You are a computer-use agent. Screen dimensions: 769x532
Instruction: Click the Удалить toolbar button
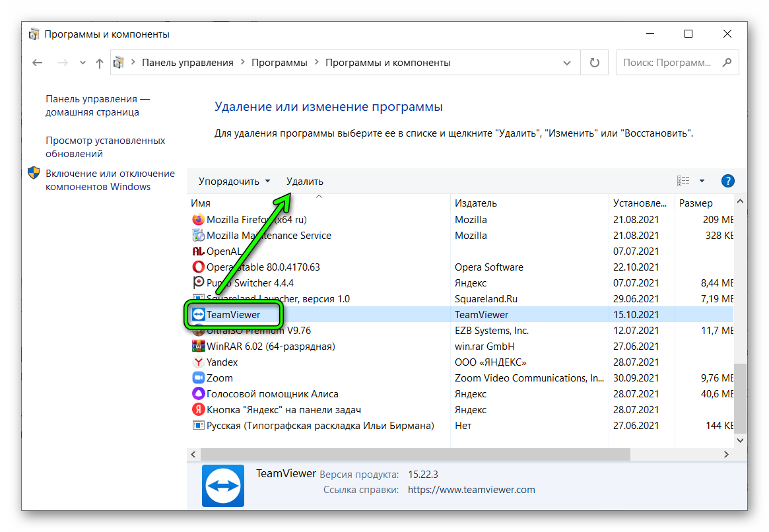pos(304,182)
